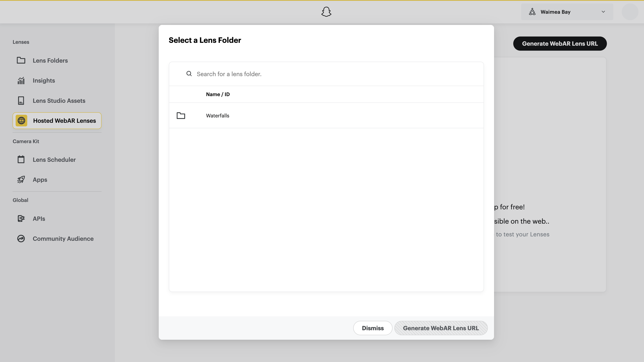The width and height of the screenshot is (644, 362).
Task: Click the Community Audience icon
Action: coord(21,238)
